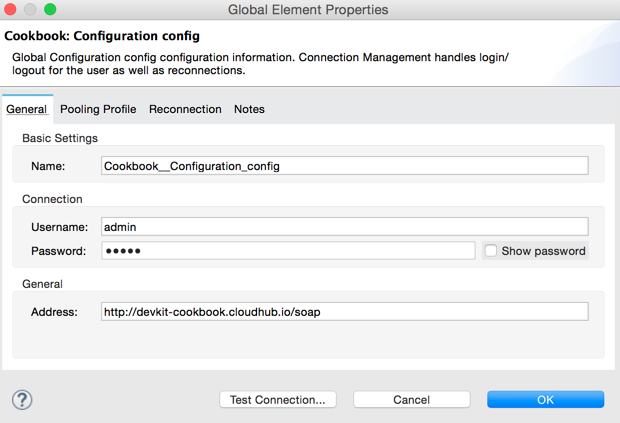Switch to the General tab
The height and width of the screenshot is (423, 620).
click(26, 109)
